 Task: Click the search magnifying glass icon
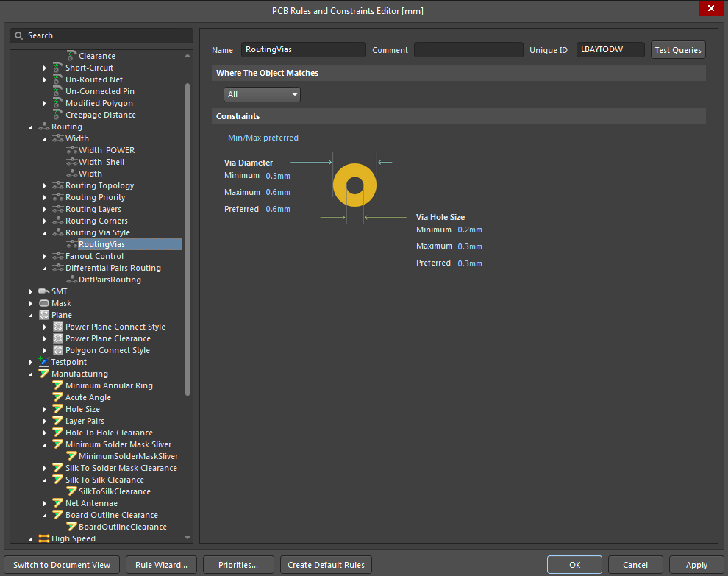click(x=18, y=35)
